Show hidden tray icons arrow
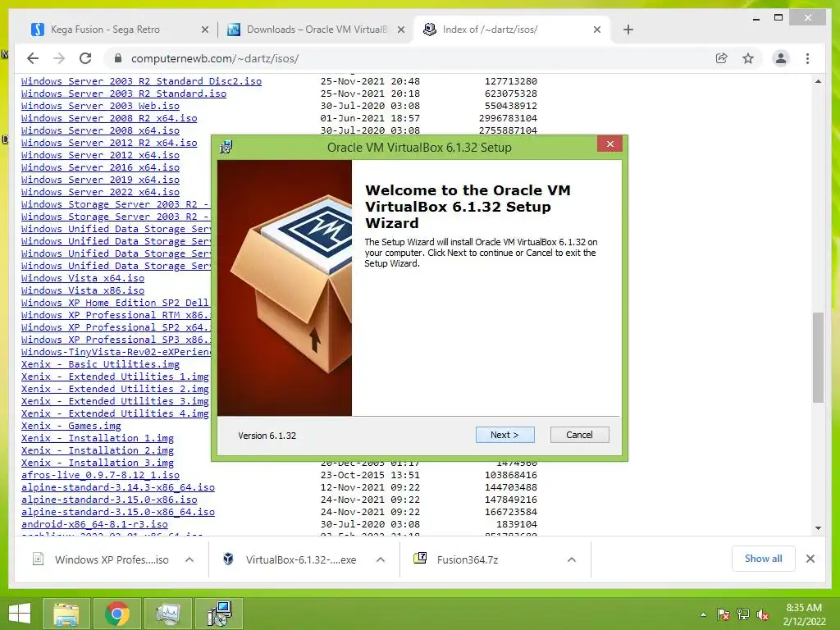Screen dimensions: 840x630 (703, 614)
